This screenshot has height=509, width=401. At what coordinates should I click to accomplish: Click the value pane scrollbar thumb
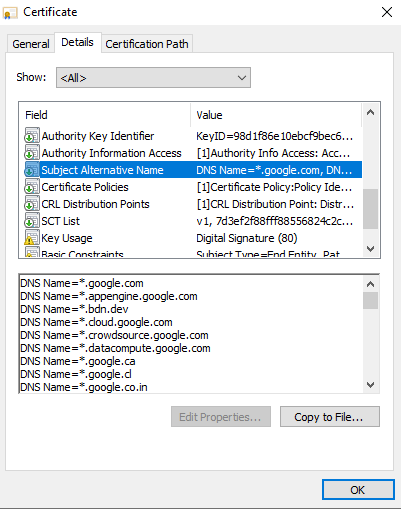tap(370, 300)
